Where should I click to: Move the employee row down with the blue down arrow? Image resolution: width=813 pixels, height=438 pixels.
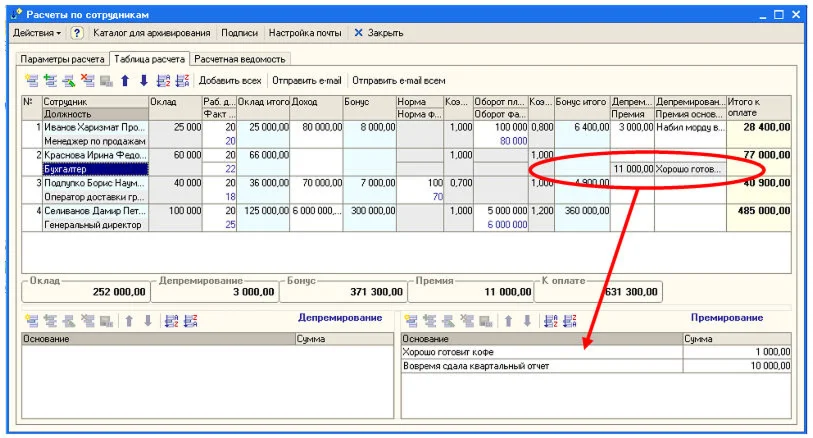coord(143,80)
